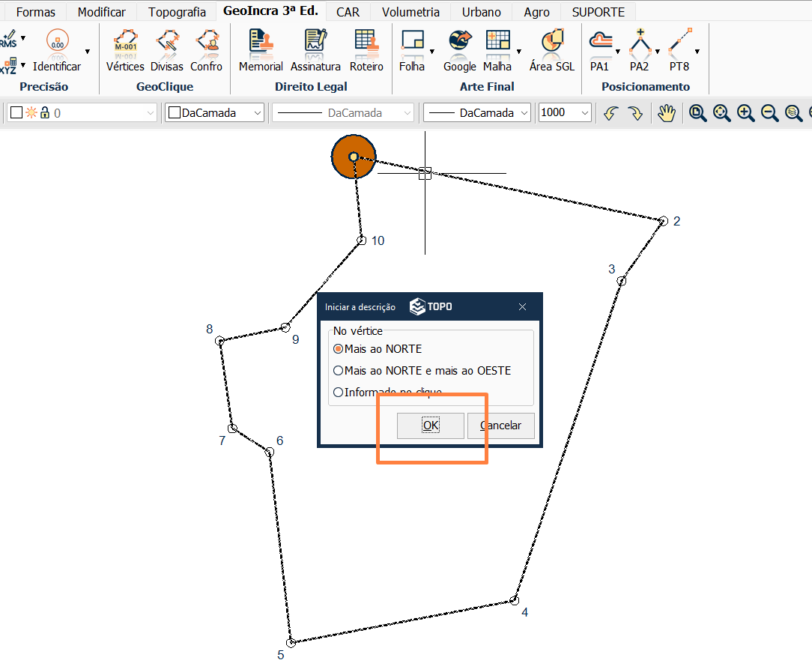812x666 pixels.
Task: Click the Área SGL icon
Action: (552, 44)
